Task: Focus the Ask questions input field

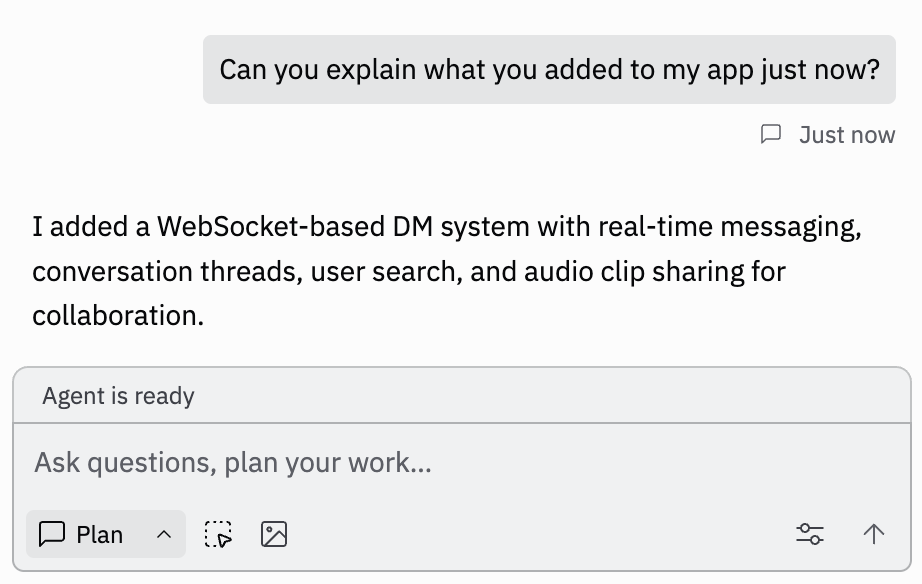Action: 462,462
